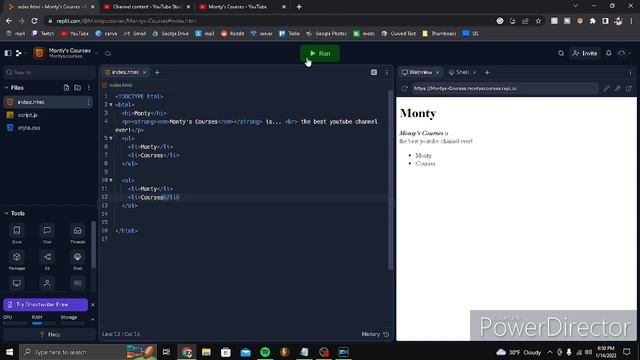Open Spotify from the taskbar

pyautogui.click(x=265, y=352)
